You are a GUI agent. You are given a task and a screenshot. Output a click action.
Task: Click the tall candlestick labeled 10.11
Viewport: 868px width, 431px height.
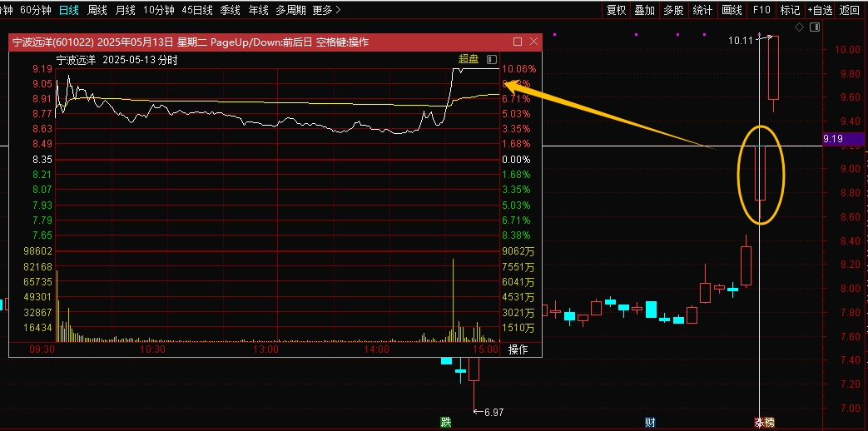(x=773, y=67)
